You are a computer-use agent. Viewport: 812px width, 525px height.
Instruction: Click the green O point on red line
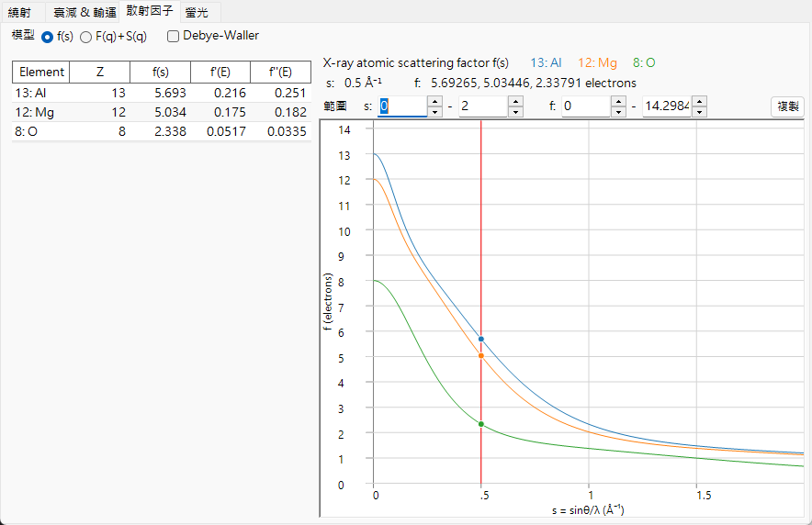[481, 424]
